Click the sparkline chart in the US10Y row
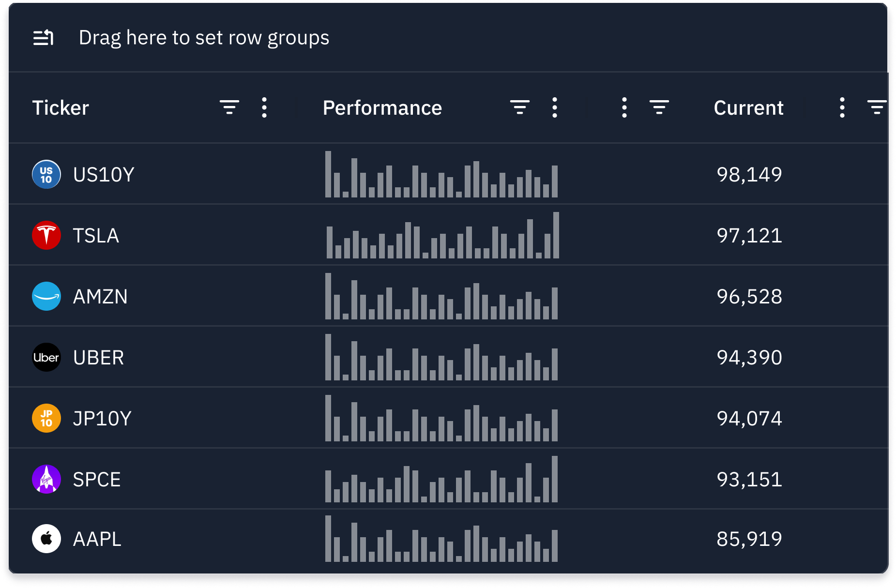 pyautogui.click(x=441, y=174)
